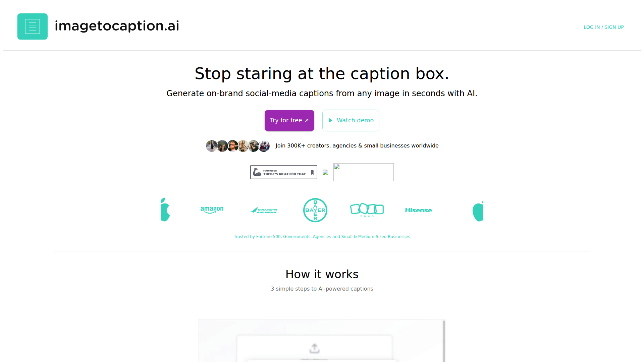Open the LOG IN / SIGN UP link
Viewport: 644px width, 362px height.
tap(604, 27)
